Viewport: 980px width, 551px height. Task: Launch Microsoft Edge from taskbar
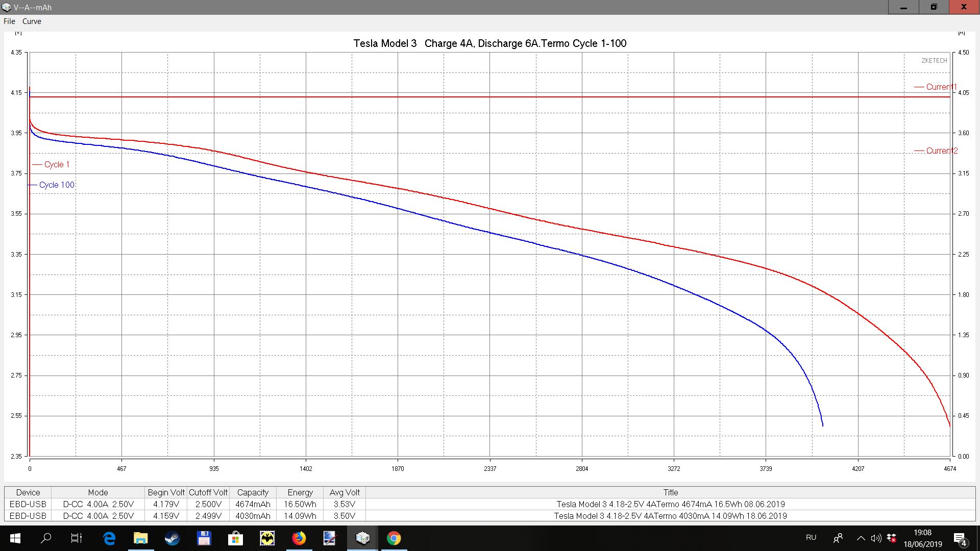(109, 538)
